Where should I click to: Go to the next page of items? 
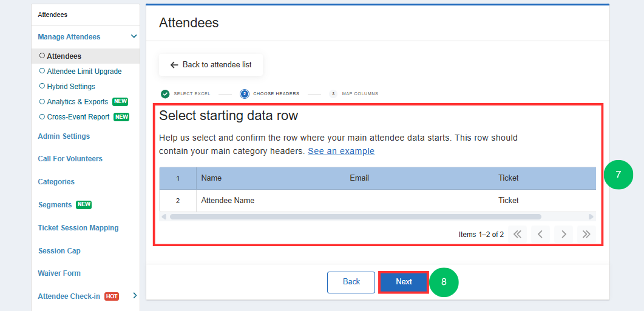(563, 234)
